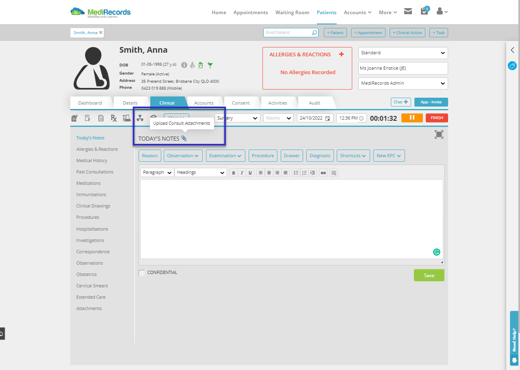Click the hierarchy diagram toolbar icon

[140, 118]
